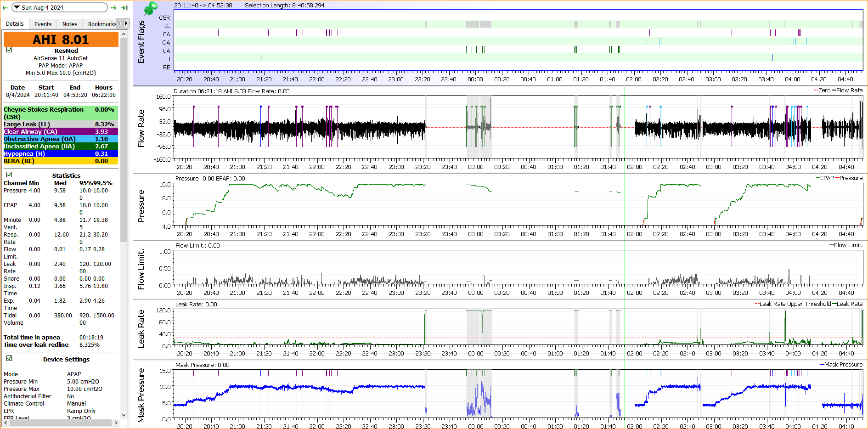Click the Climate Control setting row
This screenshot has height=429, width=868.
coord(61,403)
